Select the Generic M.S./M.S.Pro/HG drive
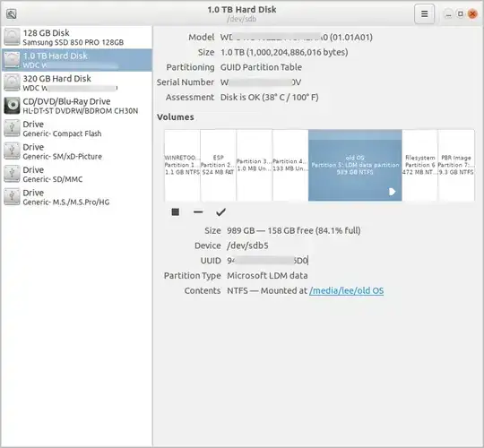This screenshot has width=484, height=448. click(x=77, y=197)
